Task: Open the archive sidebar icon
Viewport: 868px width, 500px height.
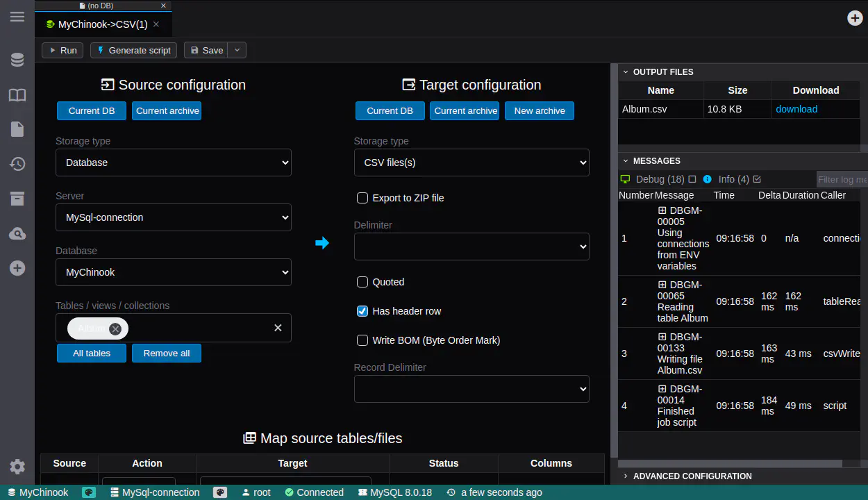Action: point(17,199)
